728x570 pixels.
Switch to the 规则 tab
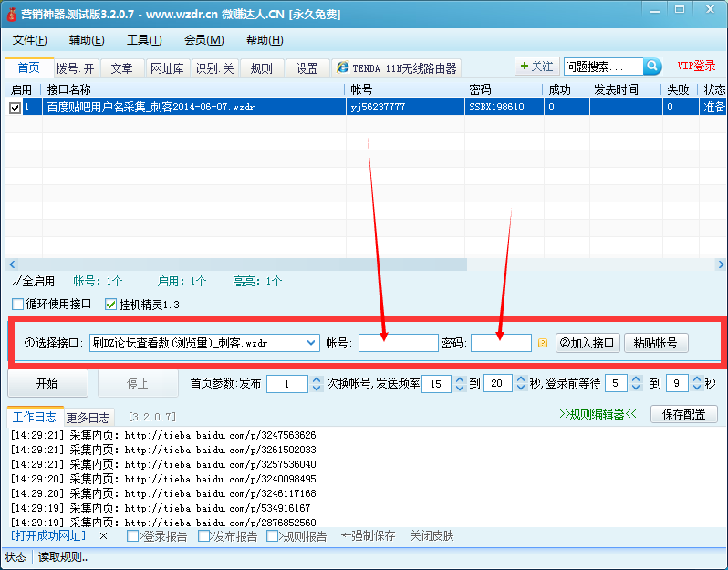point(261,68)
